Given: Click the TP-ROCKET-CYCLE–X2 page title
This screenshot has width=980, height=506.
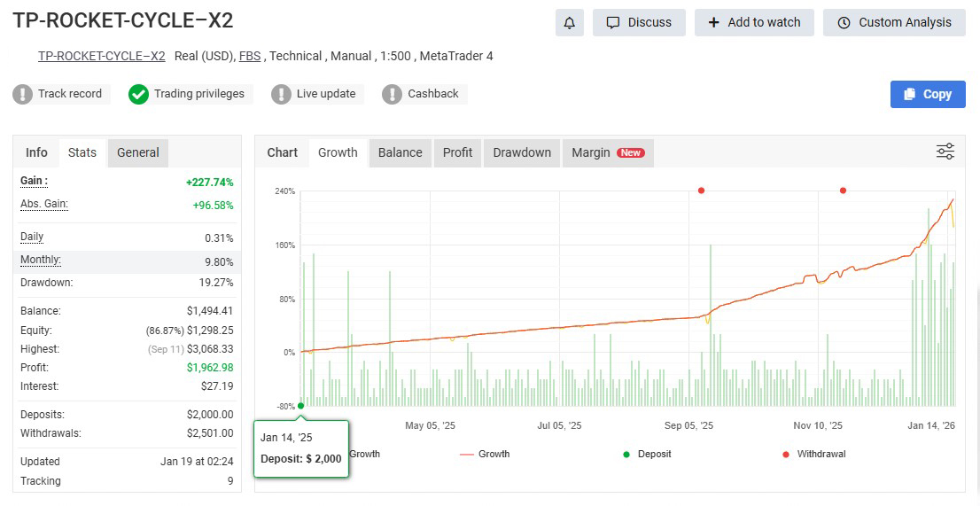Looking at the screenshot, I should tap(123, 20).
